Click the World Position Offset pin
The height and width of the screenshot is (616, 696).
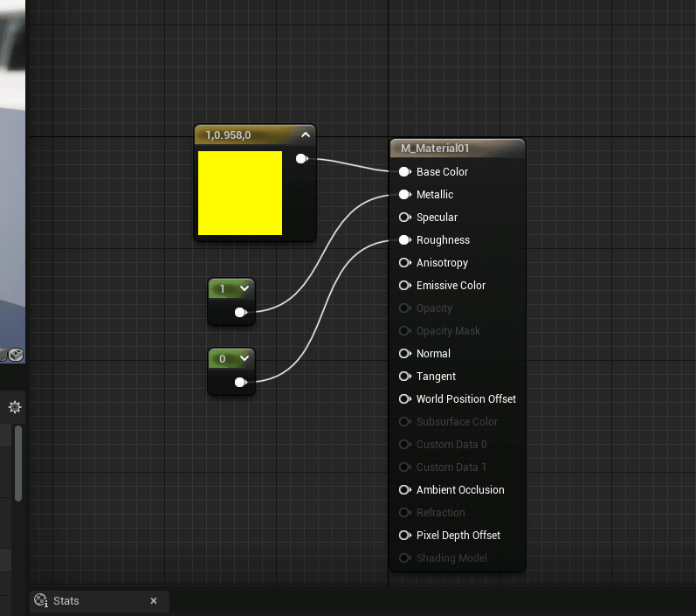pos(405,398)
